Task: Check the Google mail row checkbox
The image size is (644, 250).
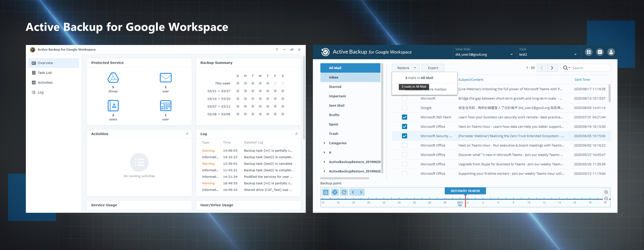Action: (405, 108)
